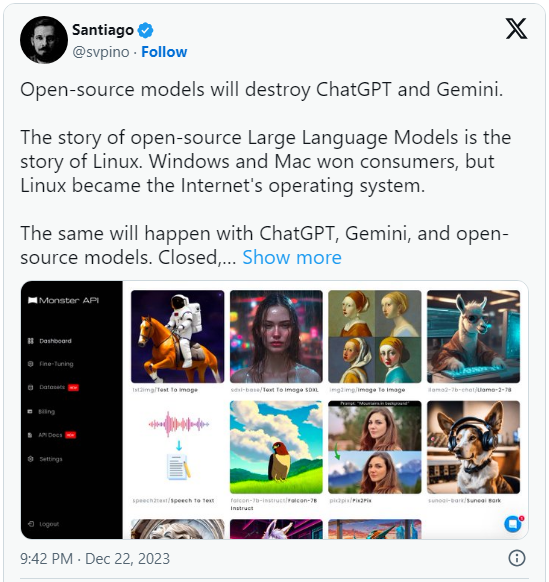Expand tweet with Show more
This screenshot has height=582, width=549.
(292, 257)
